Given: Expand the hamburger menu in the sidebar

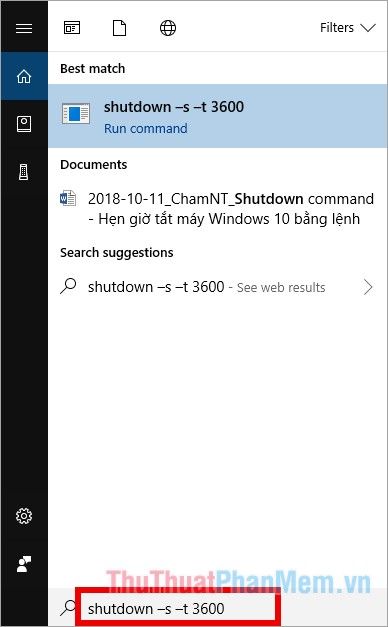Looking at the screenshot, I should point(24,28).
